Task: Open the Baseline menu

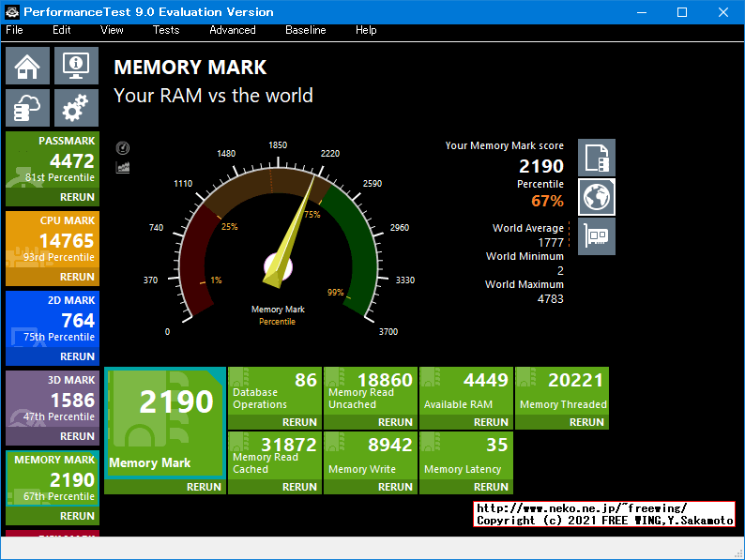Action: coord(305,30)
